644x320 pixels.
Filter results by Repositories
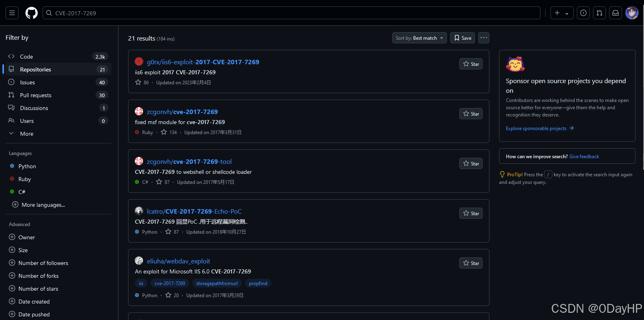coord(59,69)
